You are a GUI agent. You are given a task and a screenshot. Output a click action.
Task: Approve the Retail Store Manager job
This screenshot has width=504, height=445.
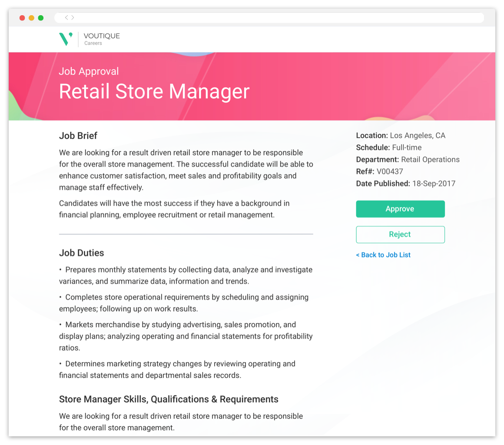coord(400,209)
